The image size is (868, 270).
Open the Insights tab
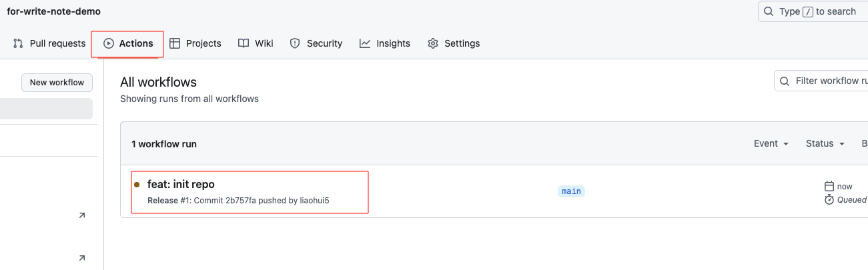pyautogui.click(x=385, y=43)
